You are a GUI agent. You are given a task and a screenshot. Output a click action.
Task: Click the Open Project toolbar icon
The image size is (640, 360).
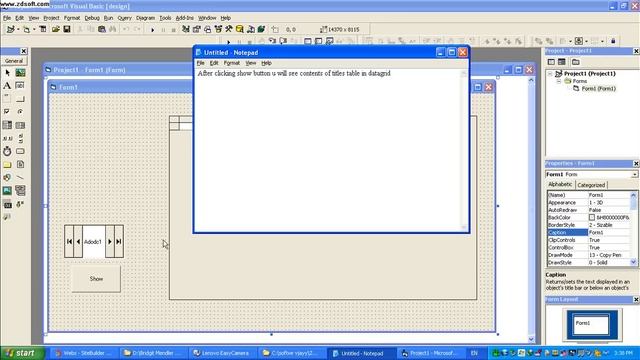[x=56, y=29]
